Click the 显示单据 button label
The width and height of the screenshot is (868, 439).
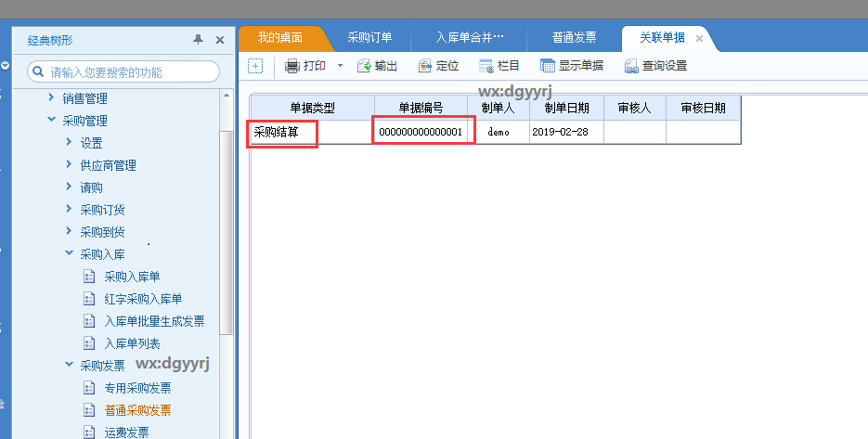click(x=581, y=66)
